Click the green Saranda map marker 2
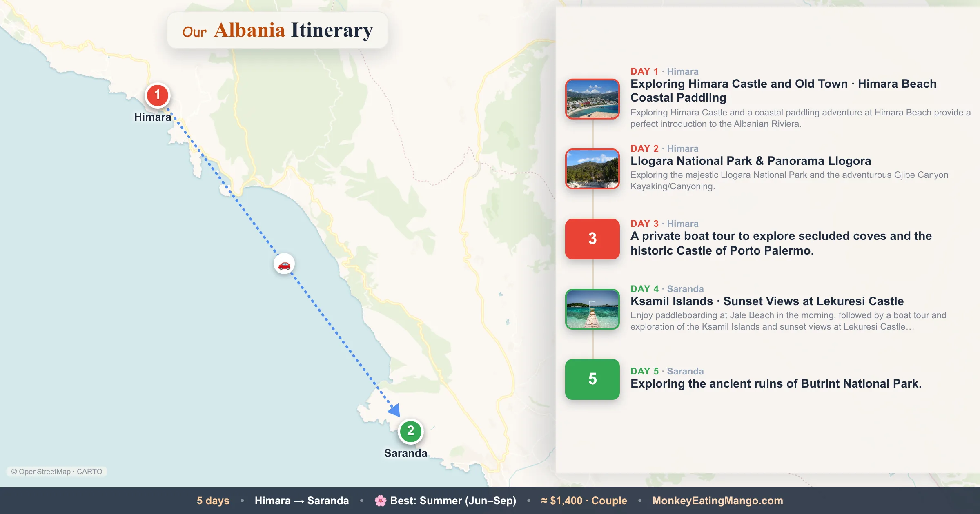The image size is (980, 514). coord(410,431)
